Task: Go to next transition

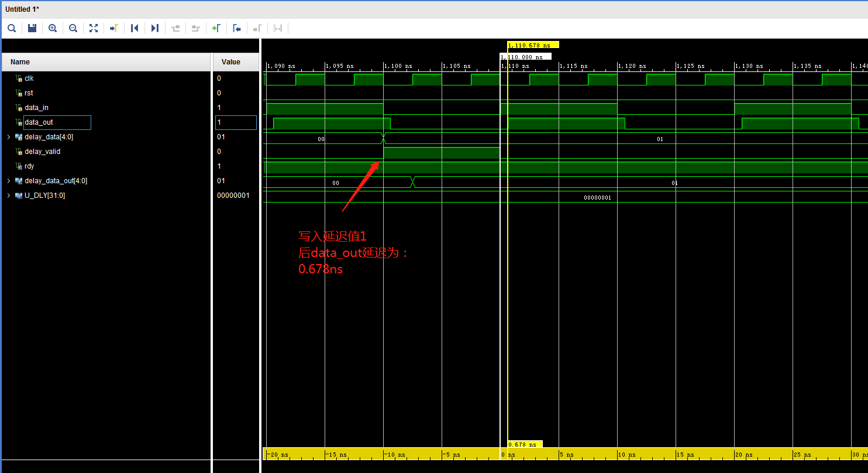Action: tap(196, 28)
